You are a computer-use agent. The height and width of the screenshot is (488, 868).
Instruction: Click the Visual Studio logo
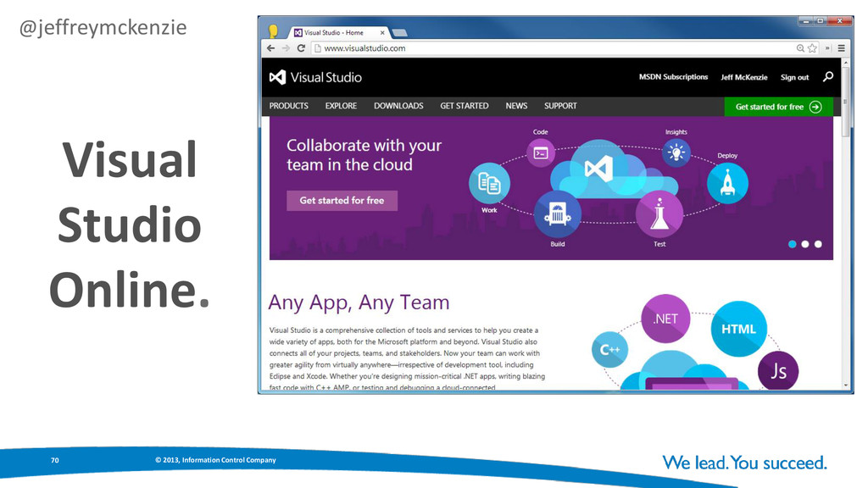(315, 77)
